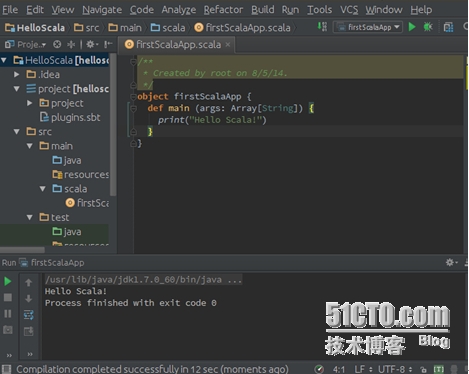Collapse the main folder
The width and height of the screenshot is (469, 374).
tap(29, 146)
